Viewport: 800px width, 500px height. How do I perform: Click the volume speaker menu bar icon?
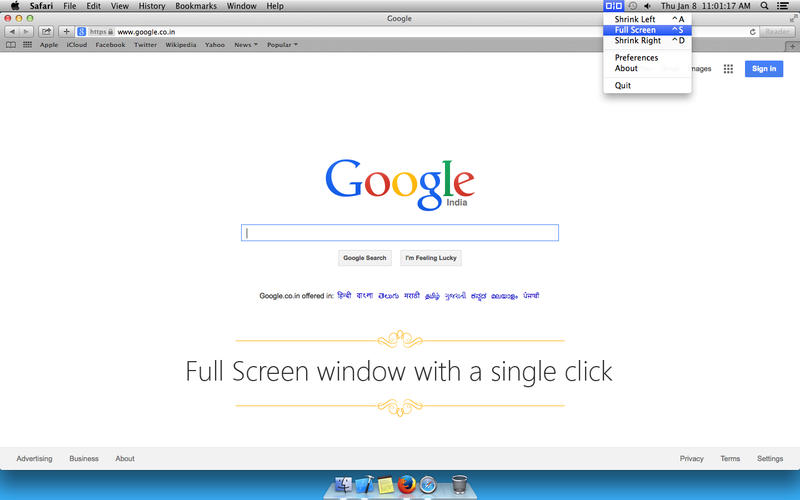[x=647, y=6]
